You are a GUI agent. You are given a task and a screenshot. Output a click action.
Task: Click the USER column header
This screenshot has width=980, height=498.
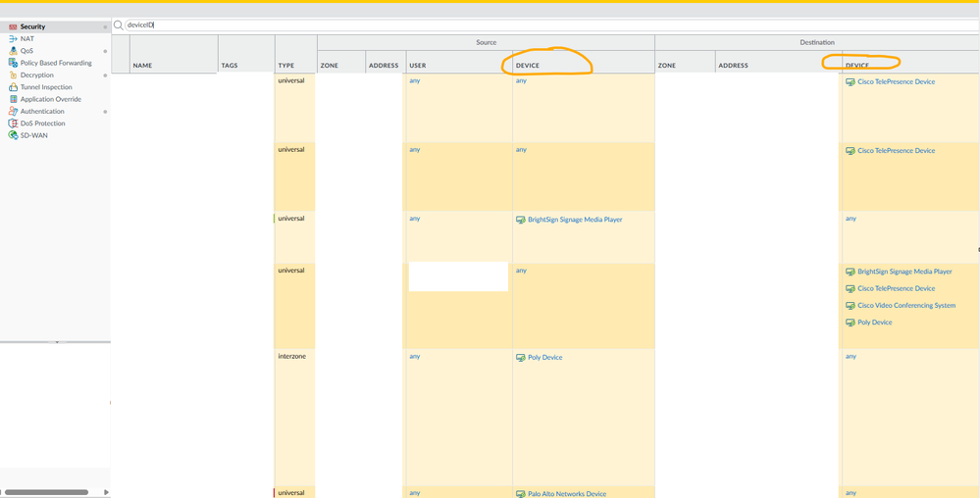[418, 65]
